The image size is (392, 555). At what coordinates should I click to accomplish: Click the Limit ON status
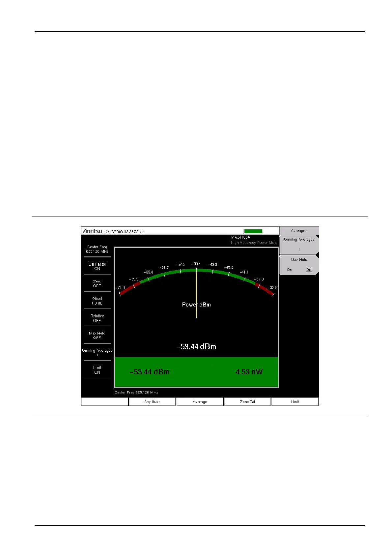pos(97,370)
